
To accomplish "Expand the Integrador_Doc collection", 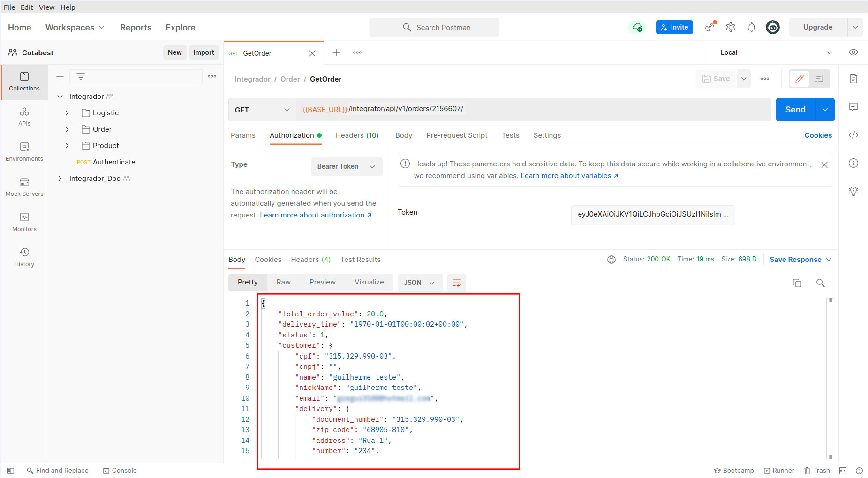I will pos(60,179).
